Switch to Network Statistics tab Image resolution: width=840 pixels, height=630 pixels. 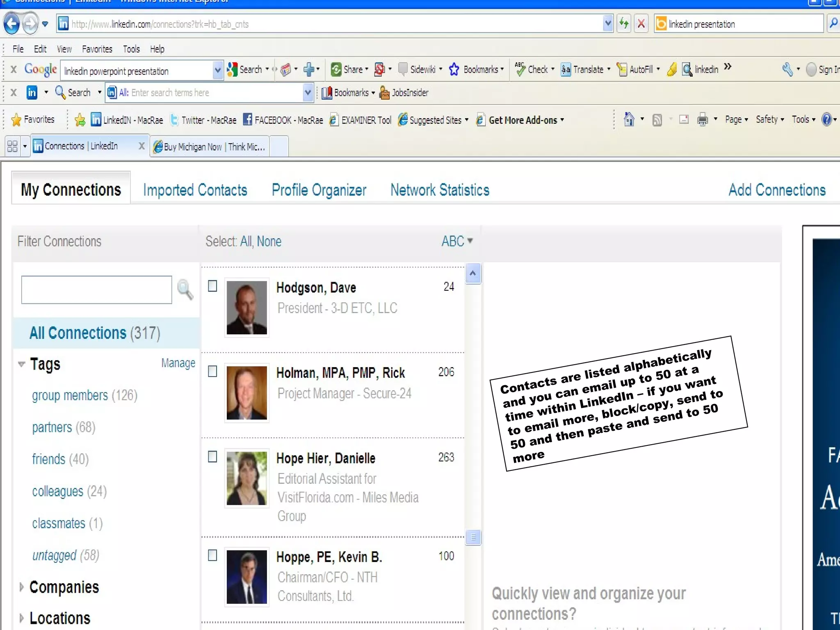(440, 190)
